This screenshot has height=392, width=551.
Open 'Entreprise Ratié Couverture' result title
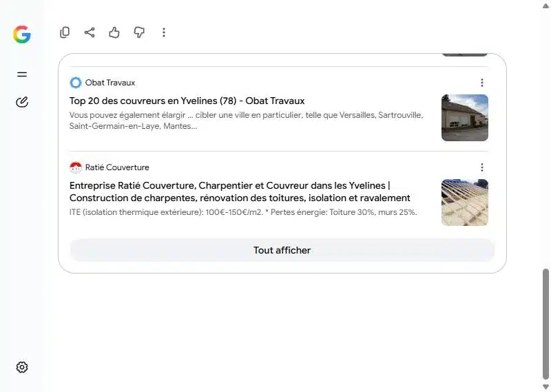[240, 192]
